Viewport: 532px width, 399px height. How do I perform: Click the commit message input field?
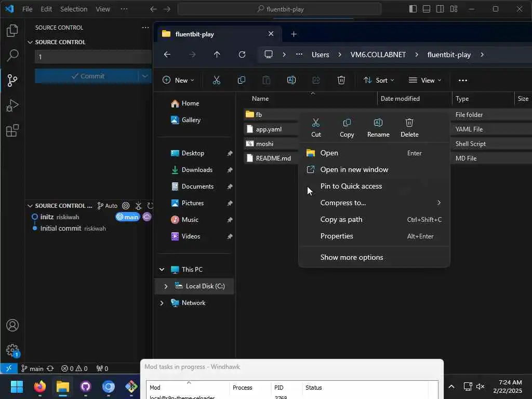click(x=94, y=57)
